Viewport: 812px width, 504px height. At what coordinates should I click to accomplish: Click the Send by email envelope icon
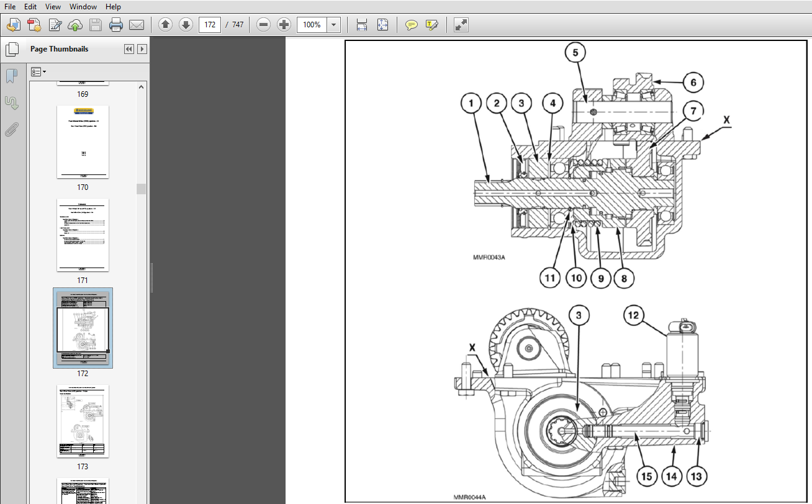click(137, 25)
